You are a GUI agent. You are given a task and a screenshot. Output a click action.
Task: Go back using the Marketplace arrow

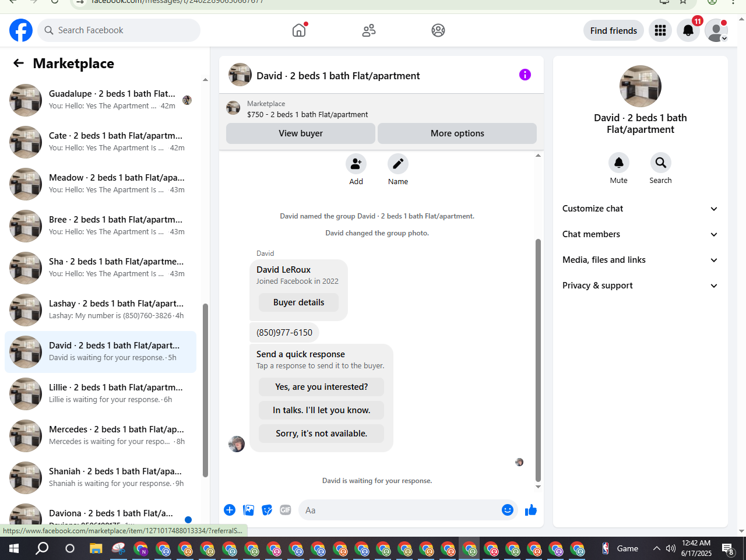(19, 63)
